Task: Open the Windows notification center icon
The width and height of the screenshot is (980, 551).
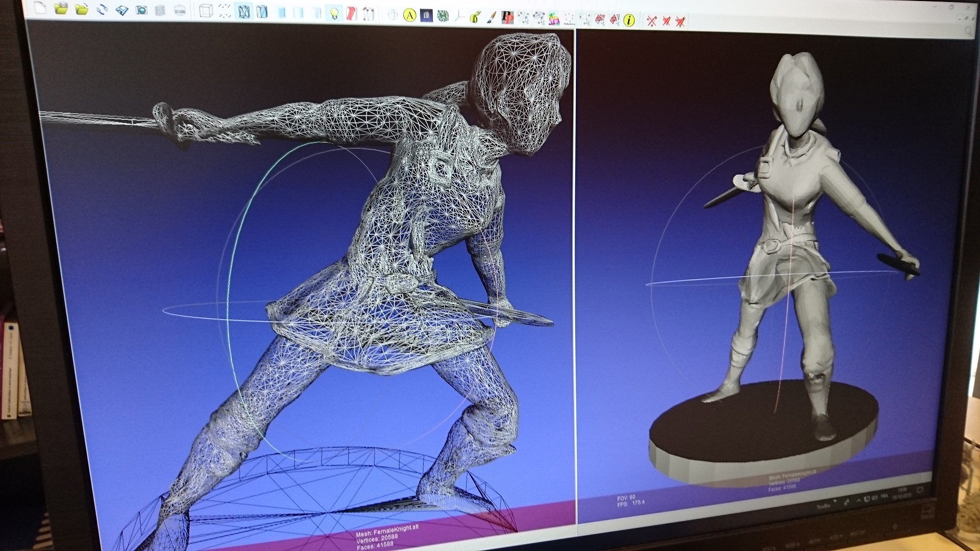Action: 920,490
